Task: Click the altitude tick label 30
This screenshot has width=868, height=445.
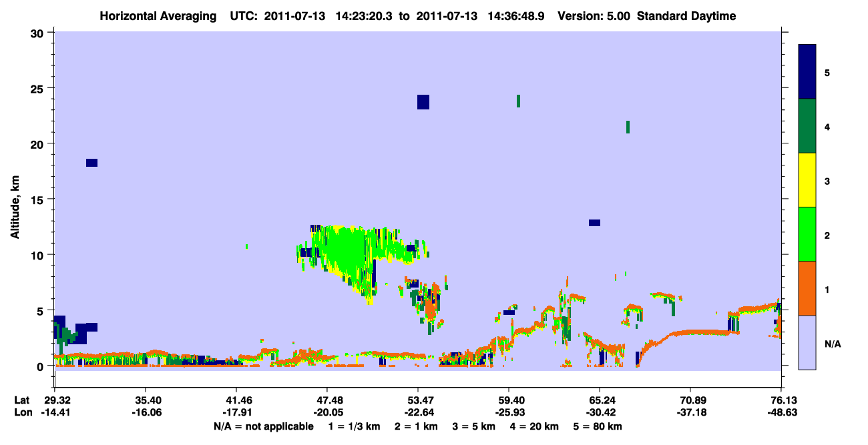Action: [x=39, y=32]
